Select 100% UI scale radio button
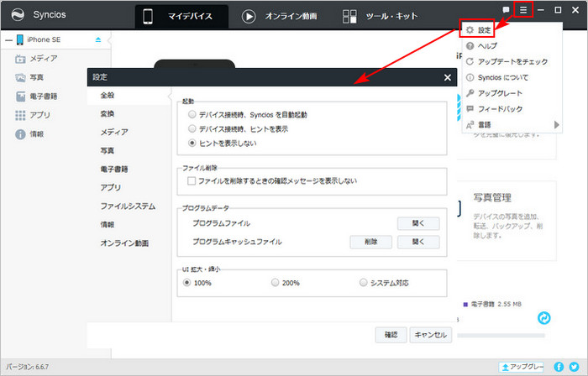Image resolution: width=588 pixels, height=376 pixels. [x=186, y=282]
